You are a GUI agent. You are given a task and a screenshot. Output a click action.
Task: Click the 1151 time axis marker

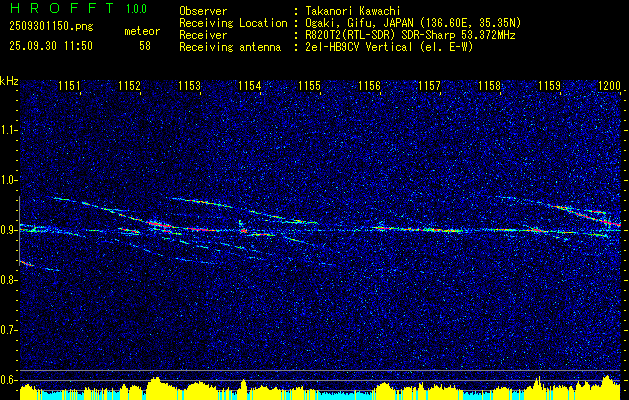click(x=69, y=85)
